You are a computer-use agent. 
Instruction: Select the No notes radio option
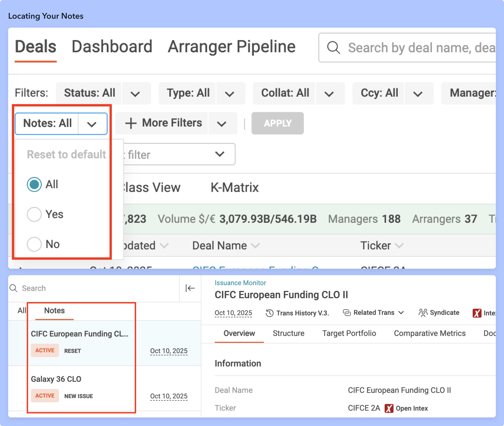click(34, 244)
